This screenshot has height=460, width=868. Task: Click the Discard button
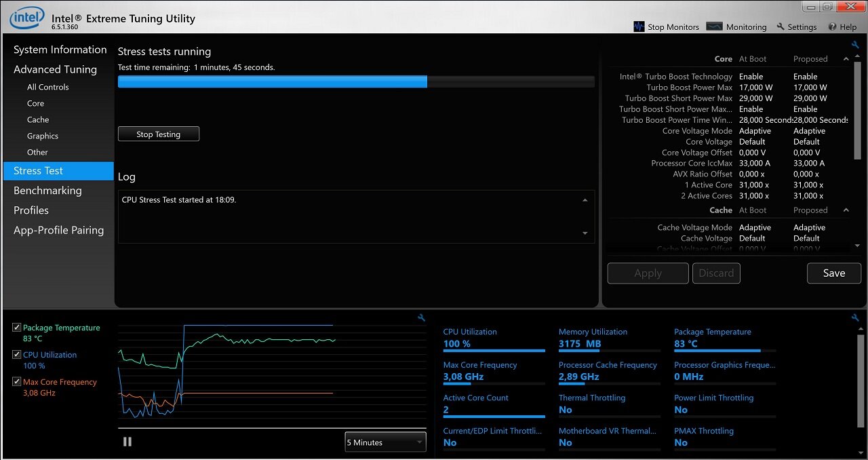(x=716, y=273)
